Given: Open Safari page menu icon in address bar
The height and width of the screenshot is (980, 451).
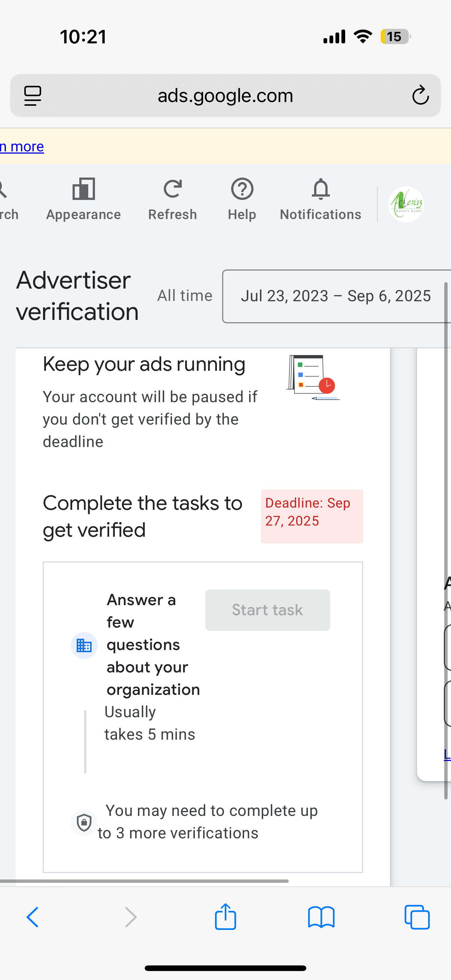Looking at the screenshot, I should click(x=33, y=95).
